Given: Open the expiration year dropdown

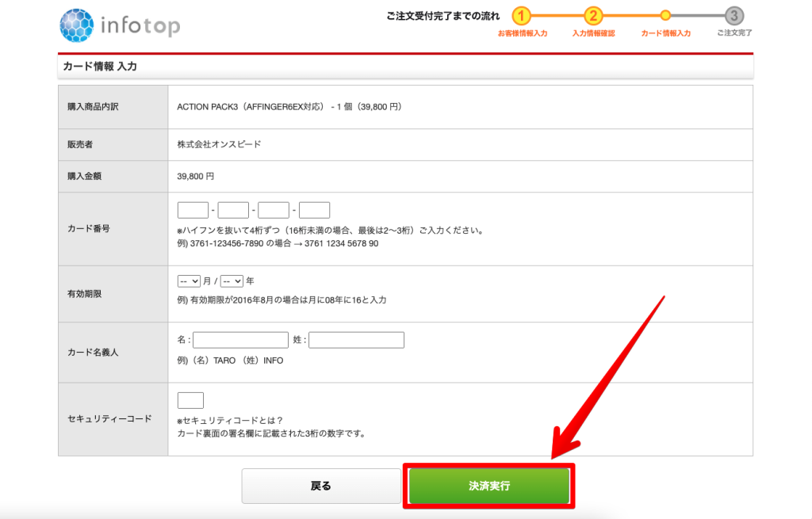Looking at the screenshot, I should [232, 281].
